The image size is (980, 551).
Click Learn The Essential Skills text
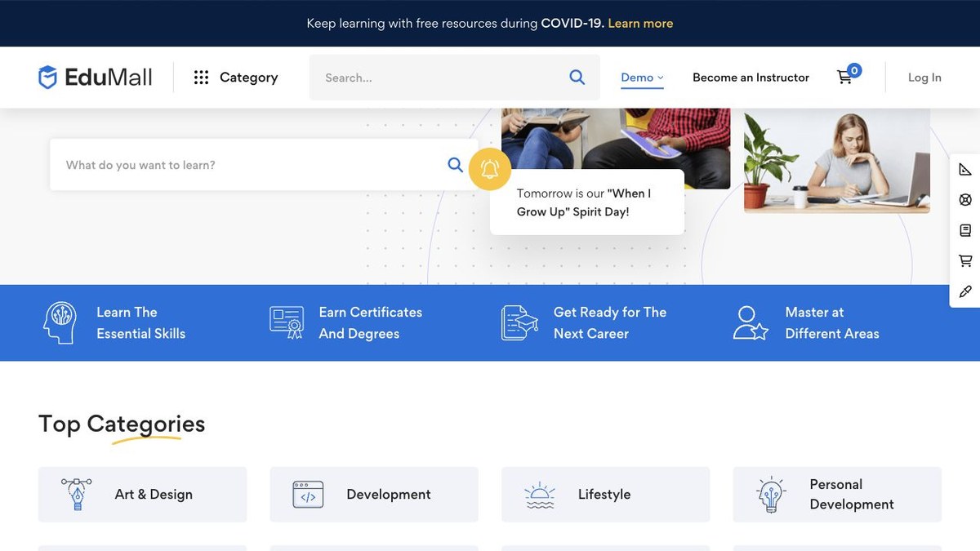point(140,322)
